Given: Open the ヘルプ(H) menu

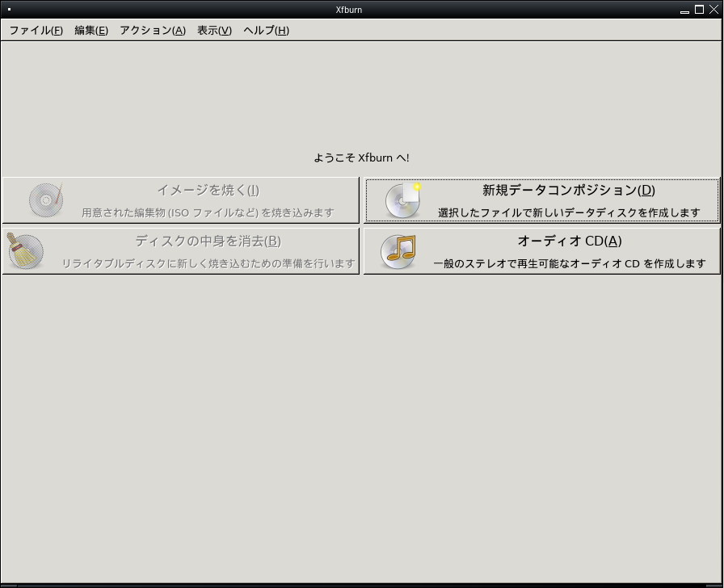Looking at the screenshot, I should (267, 31).
